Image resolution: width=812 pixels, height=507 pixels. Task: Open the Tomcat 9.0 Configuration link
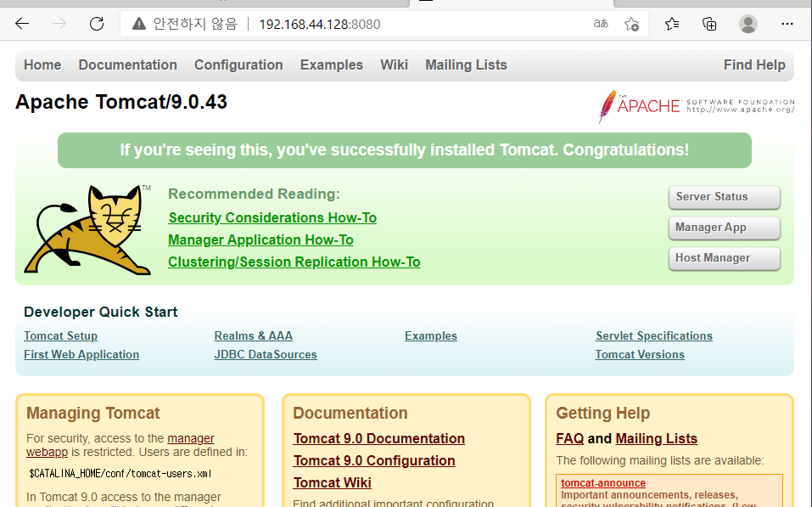pyautogui.click(x=374, y=461)
